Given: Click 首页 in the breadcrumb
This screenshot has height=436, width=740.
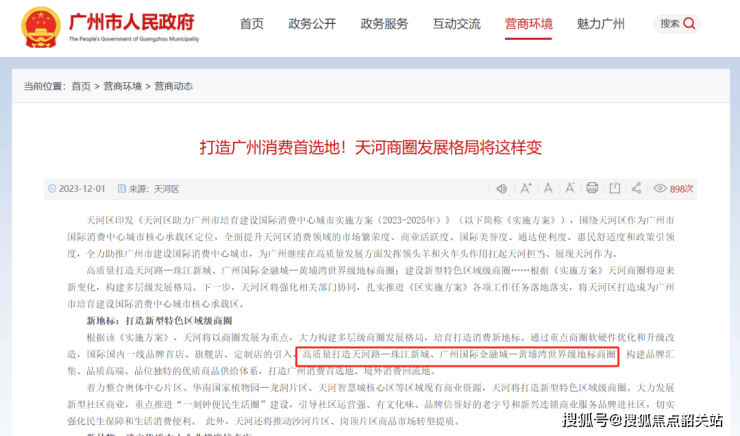Looking at the screenshot, I should tap(81, 86).
